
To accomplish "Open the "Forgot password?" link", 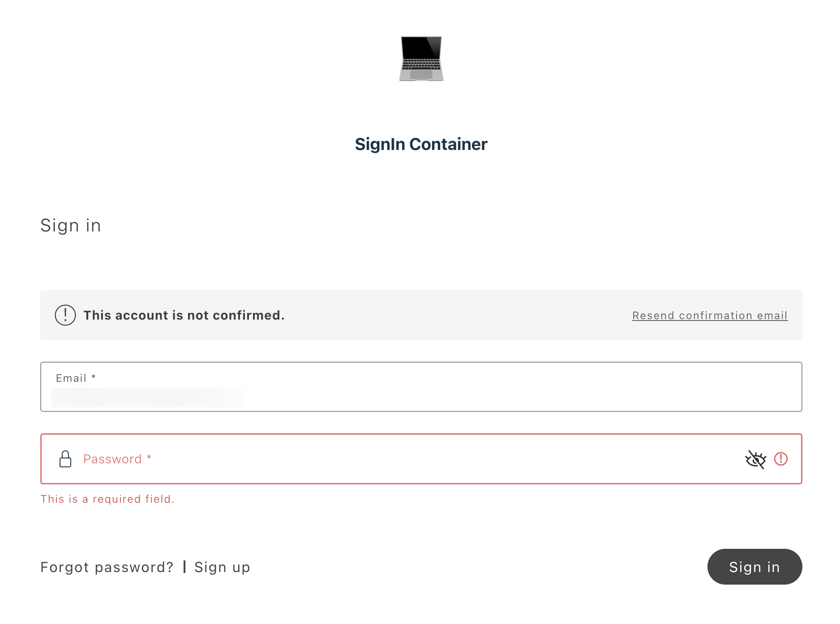I will point(107,567).
